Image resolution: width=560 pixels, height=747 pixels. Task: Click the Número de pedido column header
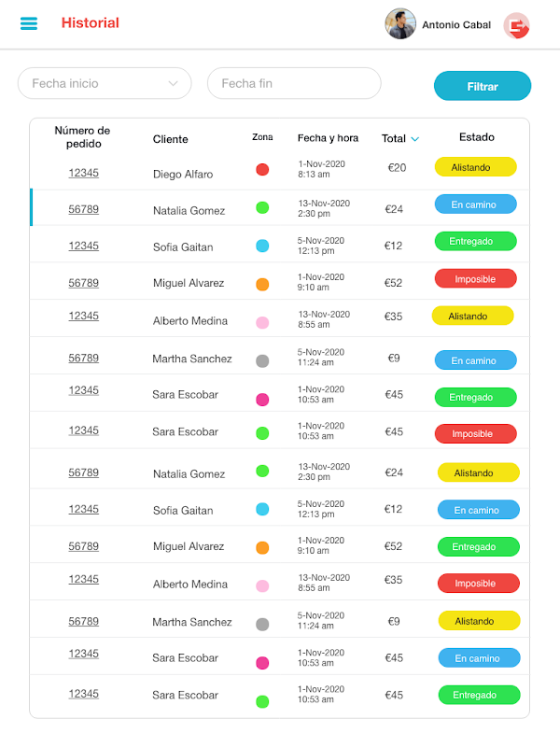[82, 137]
